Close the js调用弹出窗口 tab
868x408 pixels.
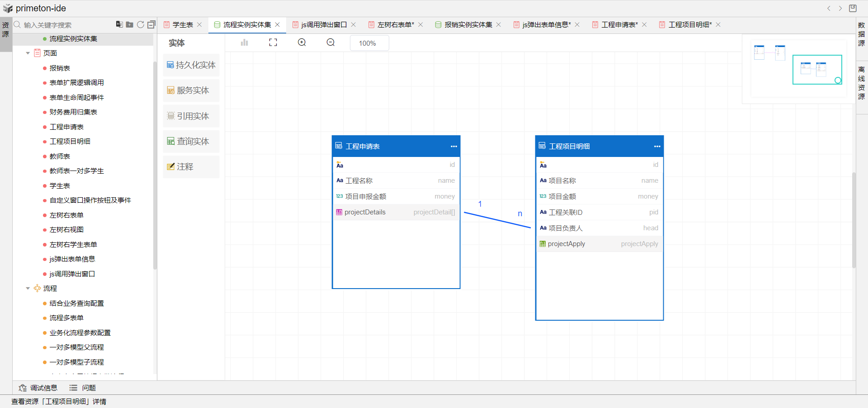tap(354, 25)
